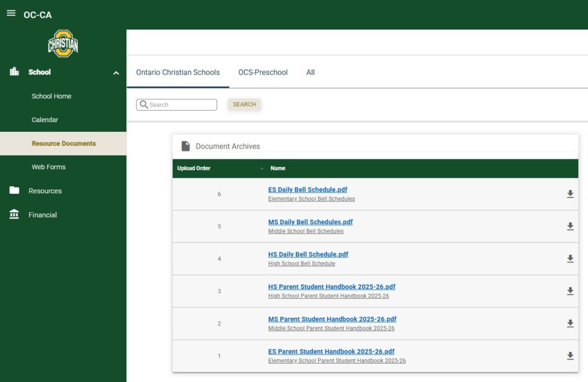Download MS Parent Student Handbook 2025-26

click(x=570, y=323)
